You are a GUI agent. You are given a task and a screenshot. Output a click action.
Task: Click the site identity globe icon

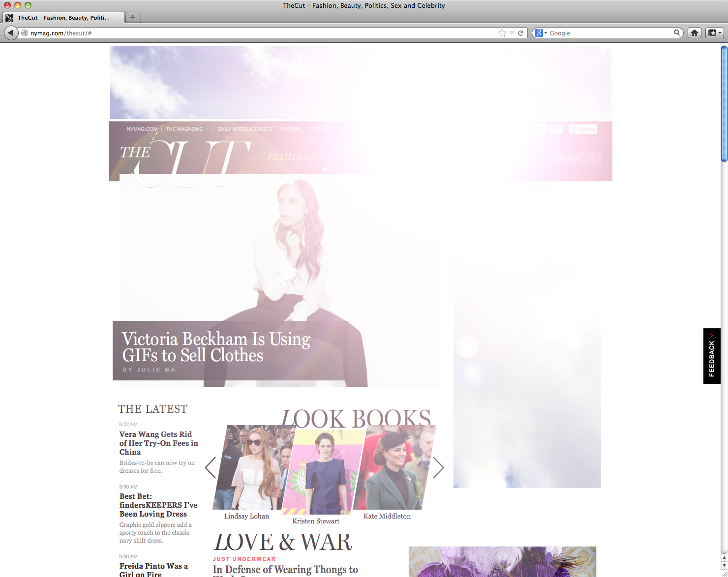[x=25, y=33]
